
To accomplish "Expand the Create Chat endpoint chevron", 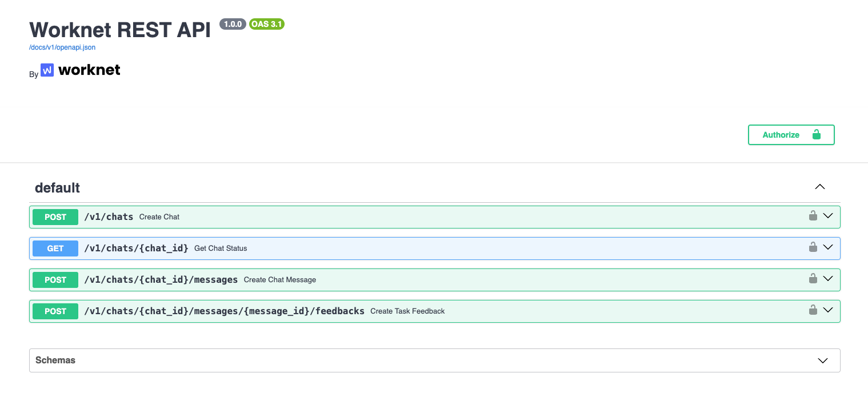I will [828, 216].
